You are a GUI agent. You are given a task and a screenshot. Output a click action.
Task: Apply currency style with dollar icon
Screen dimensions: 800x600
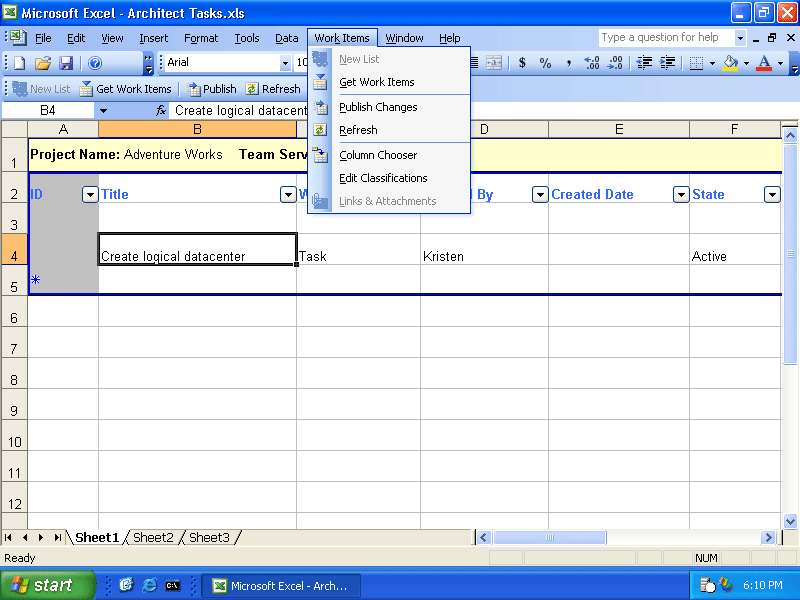tap(522, 63)
